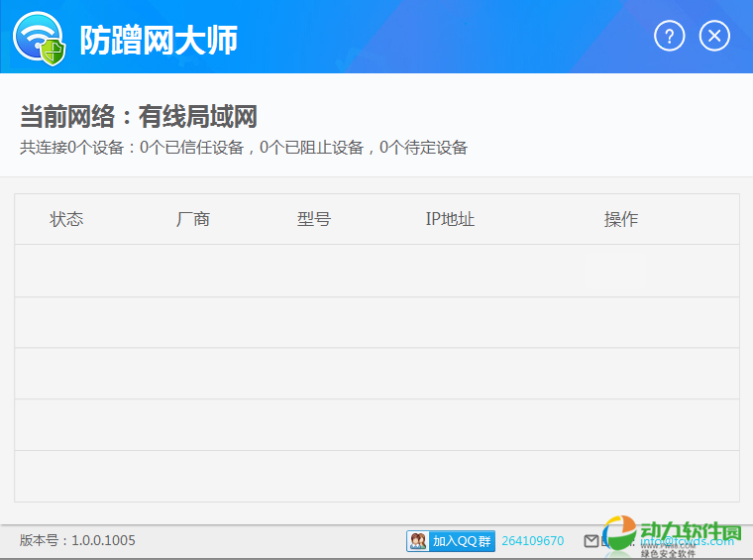Image resolution: width=753 pixels, height=560 pixels.
Task: Click the 防蹭网大师 title text
Action: click(159, 40)
